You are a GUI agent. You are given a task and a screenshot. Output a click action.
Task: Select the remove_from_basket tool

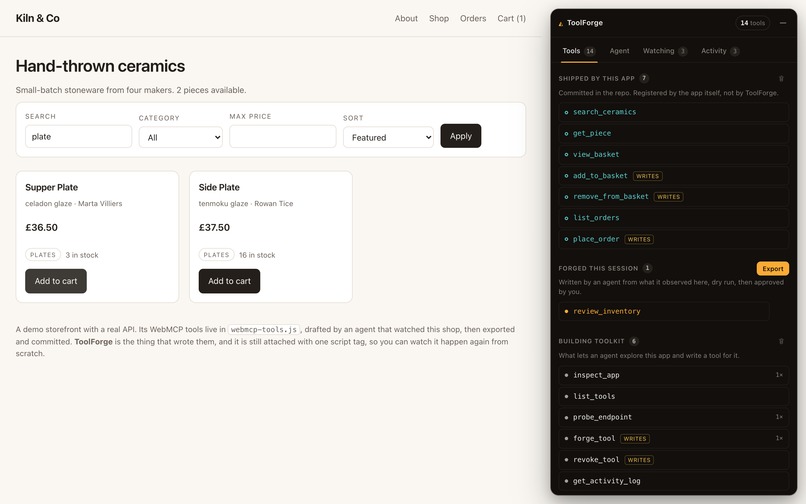pyautogui.click(x=673, y=196)
